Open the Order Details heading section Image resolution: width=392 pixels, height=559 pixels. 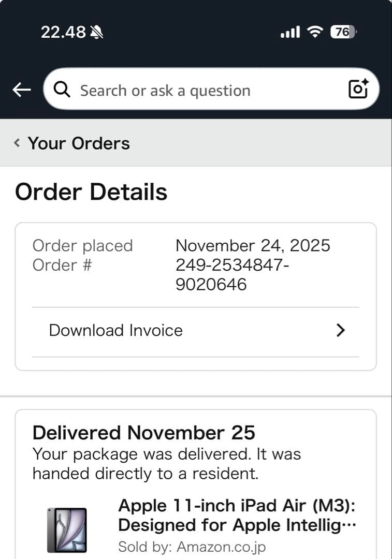[91, 192]
